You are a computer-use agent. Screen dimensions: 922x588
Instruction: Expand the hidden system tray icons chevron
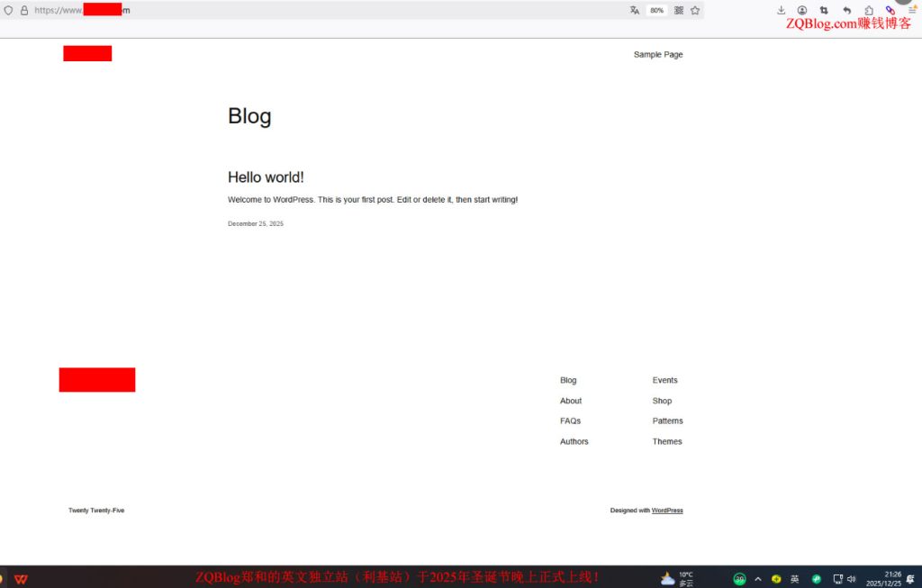(758, 579)
